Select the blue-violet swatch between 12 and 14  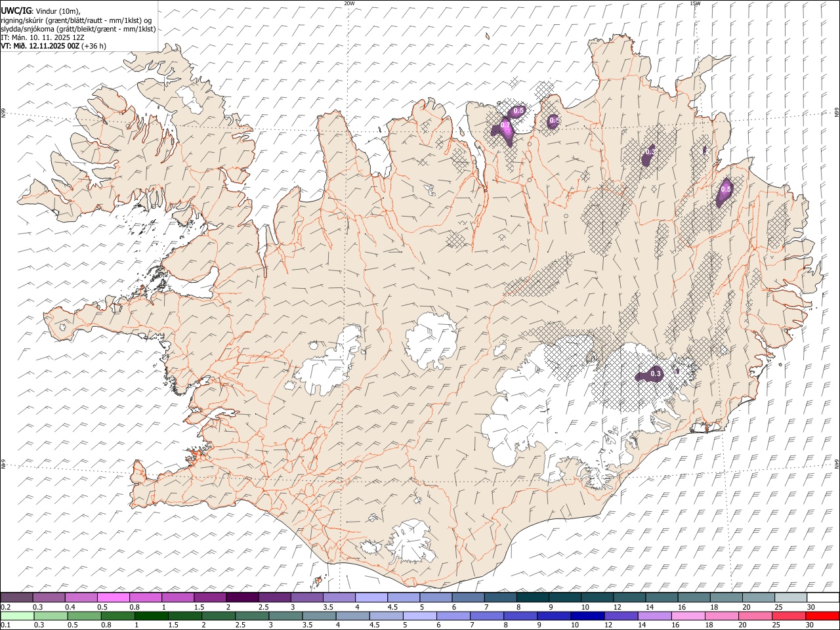click(620, 616)
